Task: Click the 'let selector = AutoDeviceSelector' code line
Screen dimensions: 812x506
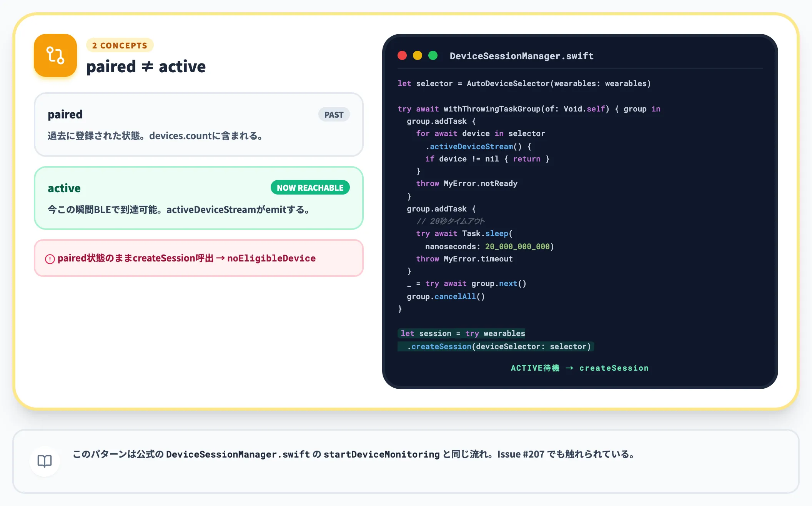Action: 524,83
